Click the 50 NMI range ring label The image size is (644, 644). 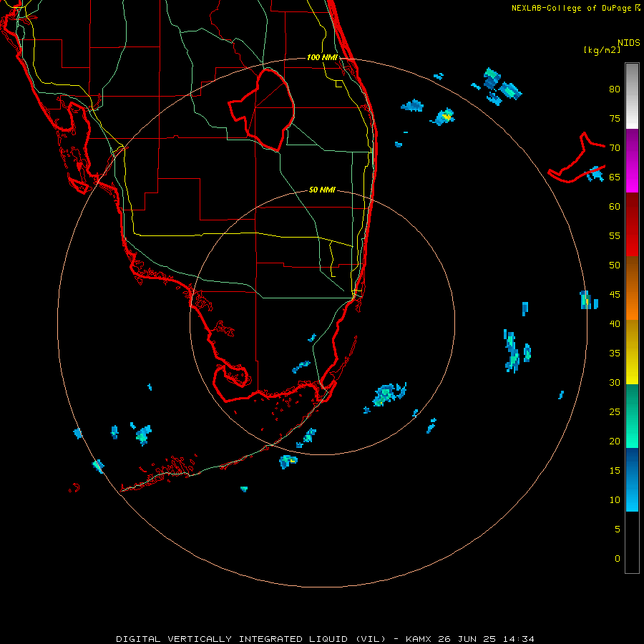coord(322,190)
